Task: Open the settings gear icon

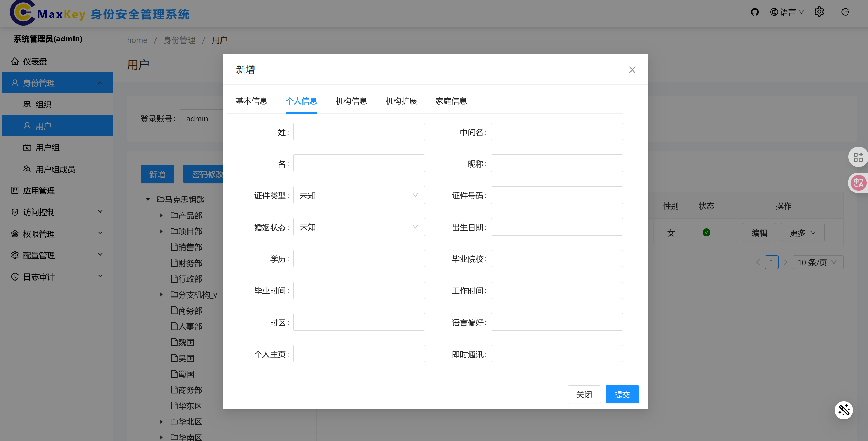Action: coord(819,12)
